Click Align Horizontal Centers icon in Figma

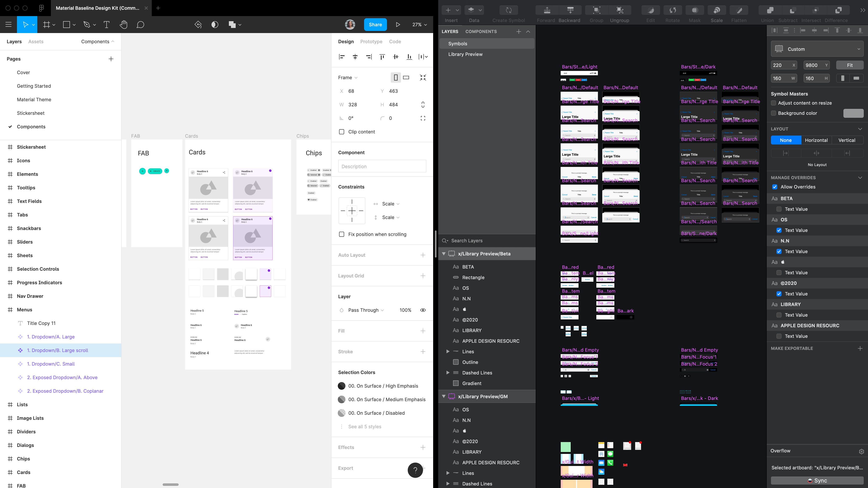pyautogui.click(x=355, y=57)
